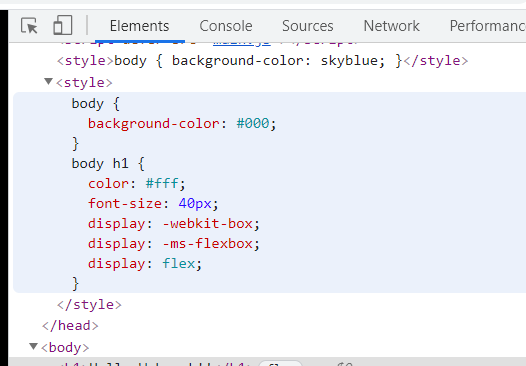Viewport: 526px width, 366px height.
Task: Click the 'display: -ms-flexbox;' text
Action: point(174,244)
